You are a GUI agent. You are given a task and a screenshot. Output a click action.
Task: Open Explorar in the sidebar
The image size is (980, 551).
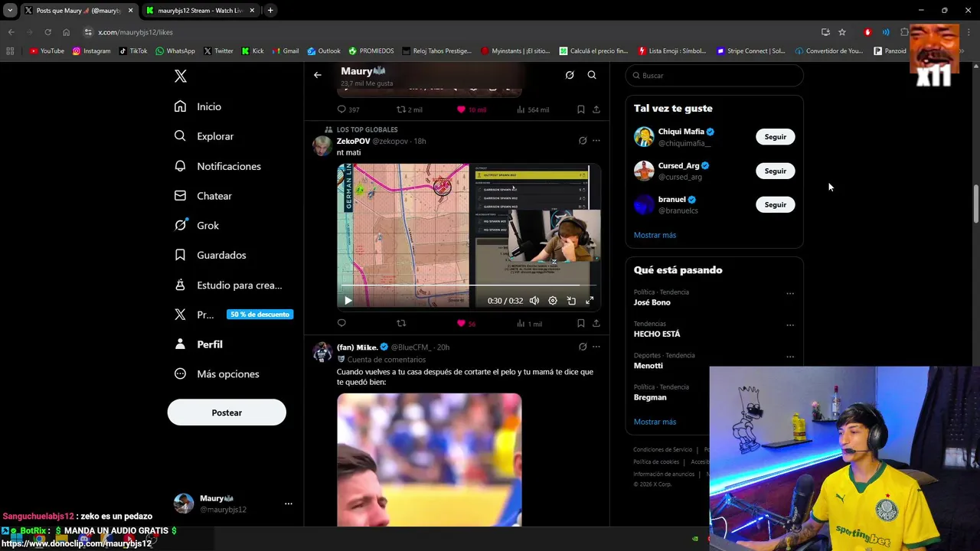click(204, 136)
